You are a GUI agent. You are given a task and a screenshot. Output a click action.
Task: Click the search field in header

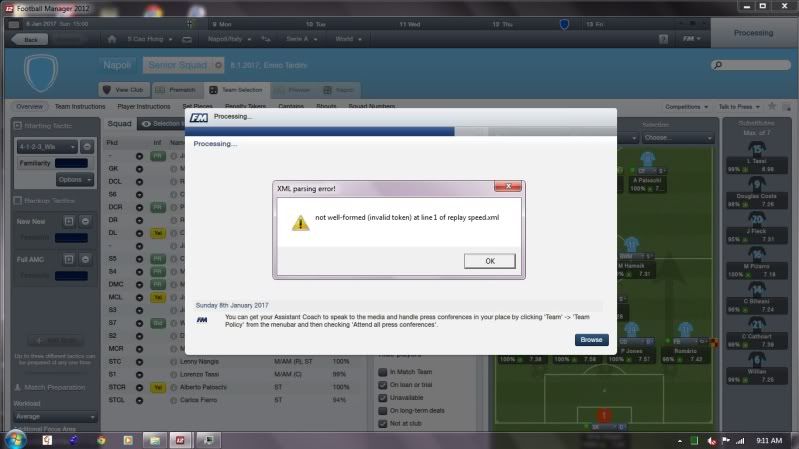click(x=751, y=65)
